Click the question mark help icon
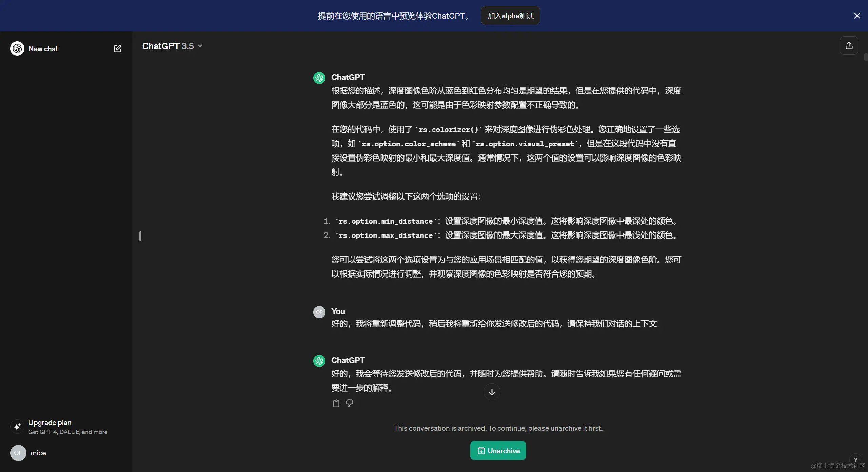868x472 pixels. tap(855, 460)
